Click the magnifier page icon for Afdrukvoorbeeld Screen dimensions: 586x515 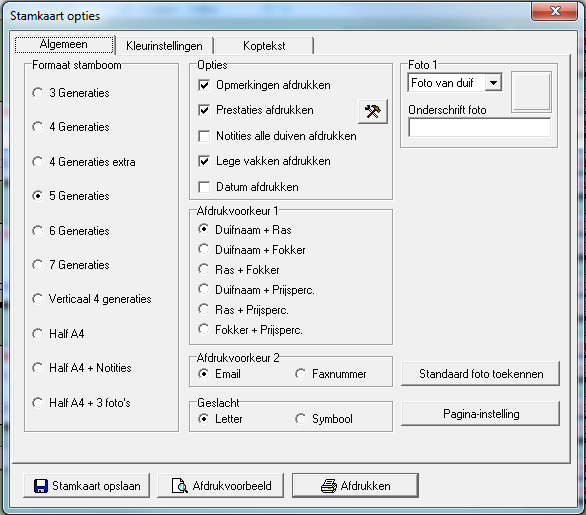[179, 486]
